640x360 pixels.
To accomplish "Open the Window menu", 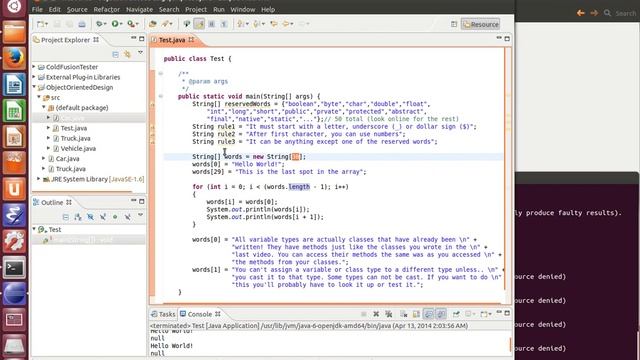I will [242, 9].
